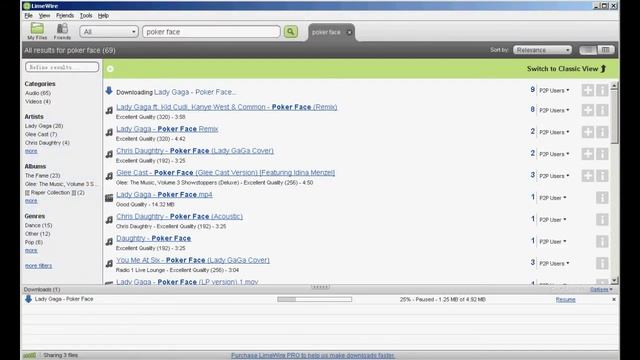Click more filters link
The image size is (640, 360).
38,266
